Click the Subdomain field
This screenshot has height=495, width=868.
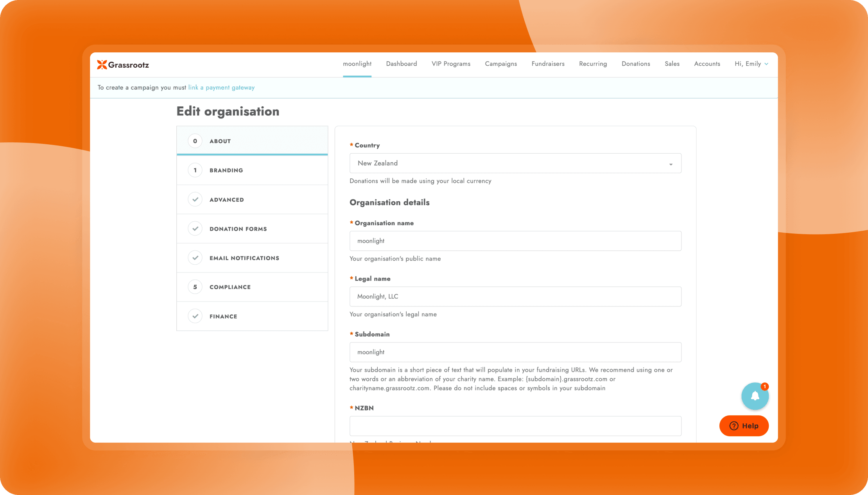(515, 352)
